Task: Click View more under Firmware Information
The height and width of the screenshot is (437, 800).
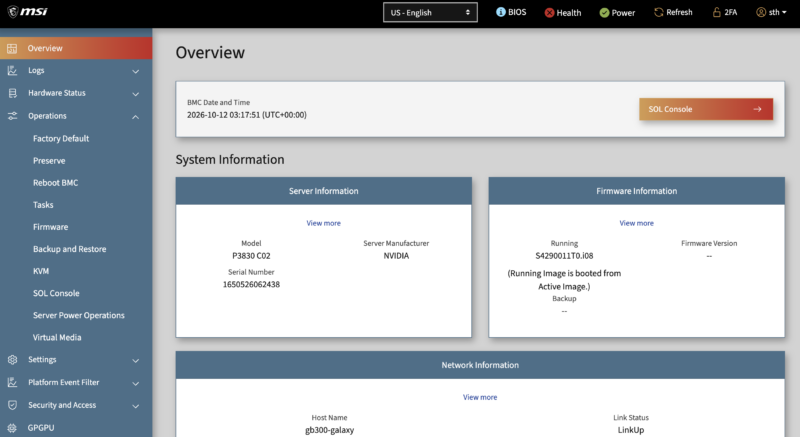Action: (x=636, y=223)
